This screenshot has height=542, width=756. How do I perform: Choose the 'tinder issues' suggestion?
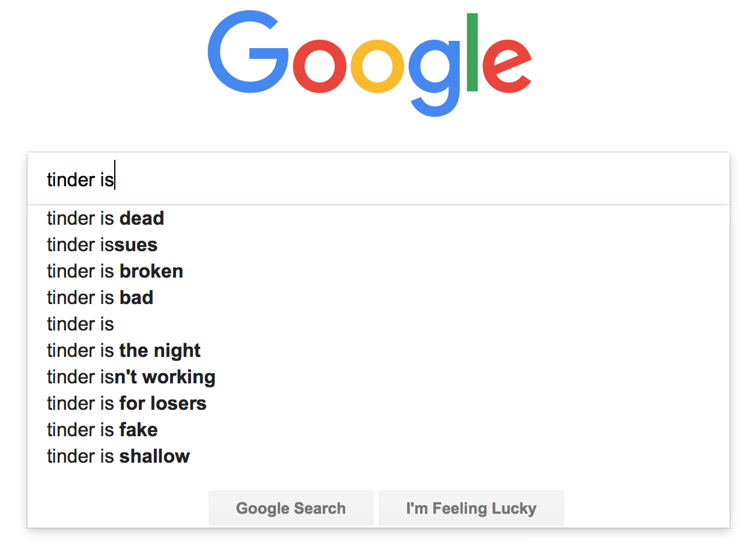pyautogui.click(x=102, y=245)
